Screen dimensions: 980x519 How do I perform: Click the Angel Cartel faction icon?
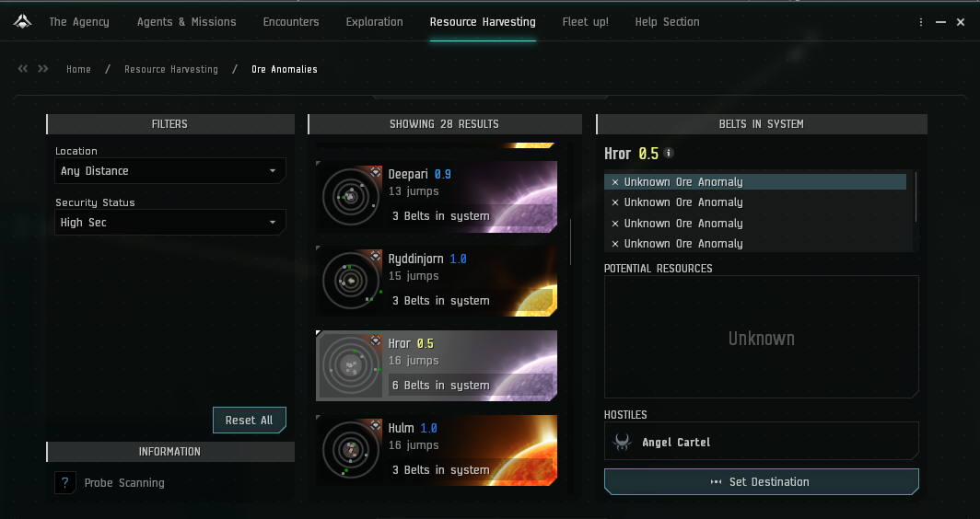pyautogui.click(x=622, y=443)
